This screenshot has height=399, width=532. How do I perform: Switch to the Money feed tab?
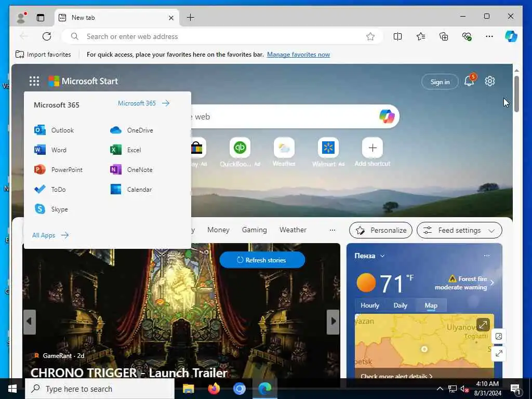pos(218,230)
